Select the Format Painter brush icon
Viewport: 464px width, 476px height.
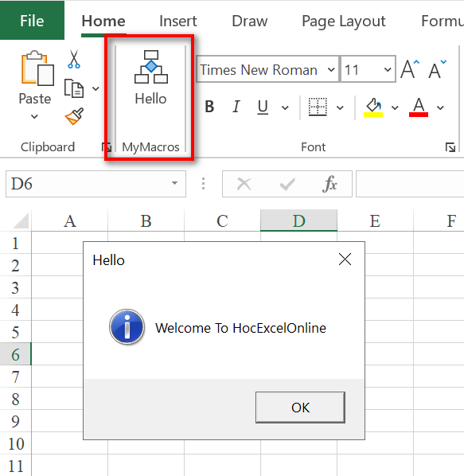coord(74,116)
